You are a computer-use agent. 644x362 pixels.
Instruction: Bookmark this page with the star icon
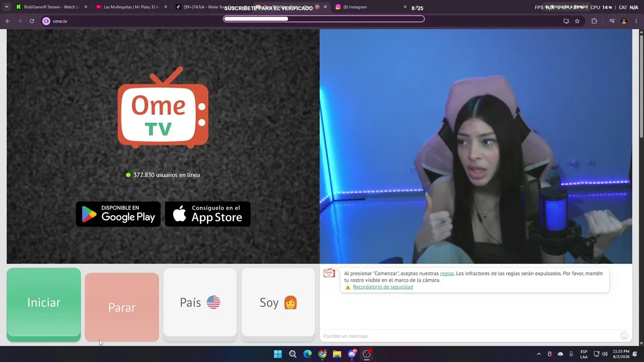[x=577, y=21]
